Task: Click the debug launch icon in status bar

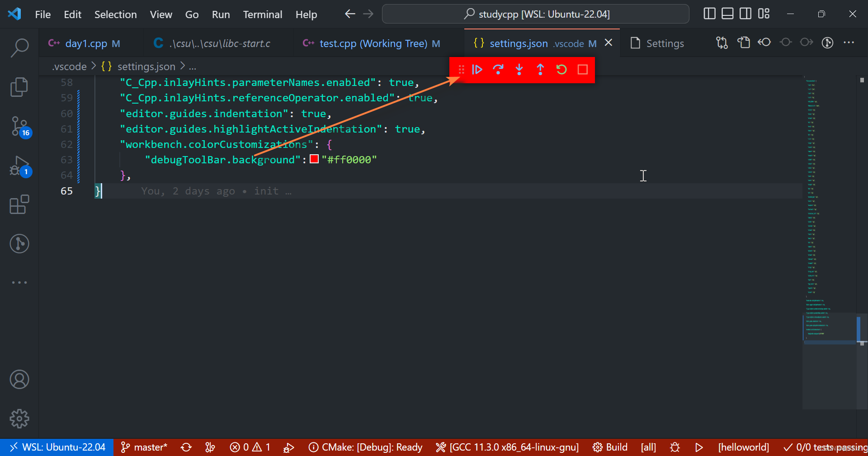Action: point(289,447)
